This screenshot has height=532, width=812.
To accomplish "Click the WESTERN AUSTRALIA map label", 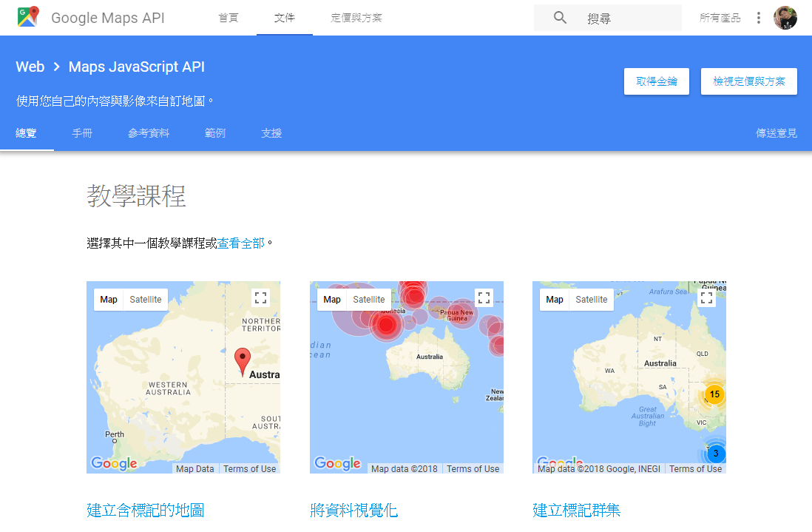I will (168, 388).
